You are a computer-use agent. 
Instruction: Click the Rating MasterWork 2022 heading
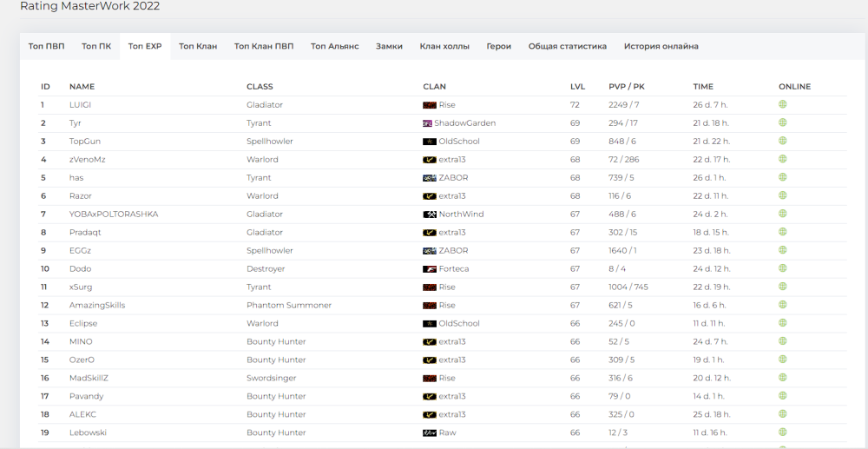pos(89,7)
